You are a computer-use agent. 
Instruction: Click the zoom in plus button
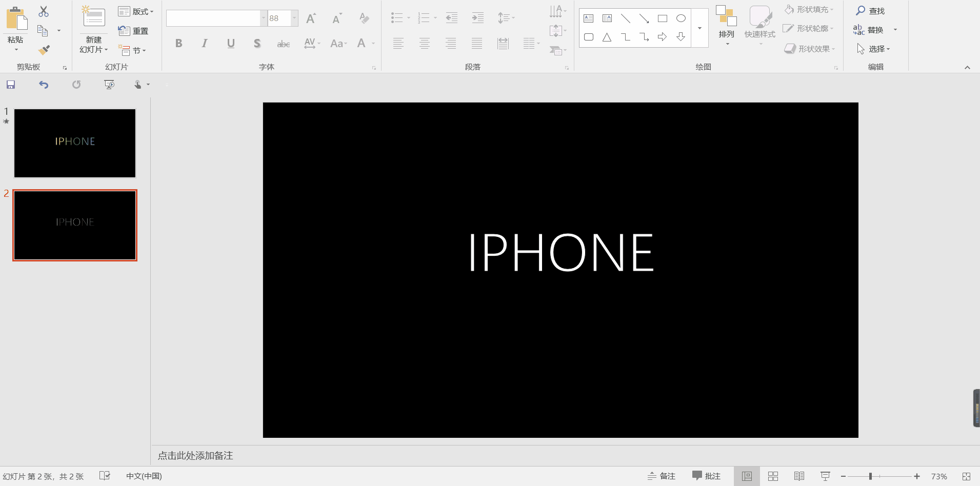917,476
